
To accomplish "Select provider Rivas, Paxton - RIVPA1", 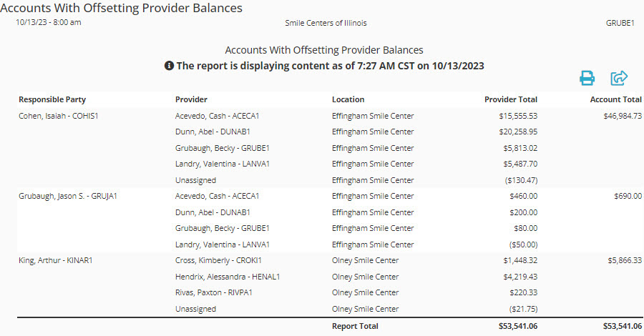I will coord(213,292).
